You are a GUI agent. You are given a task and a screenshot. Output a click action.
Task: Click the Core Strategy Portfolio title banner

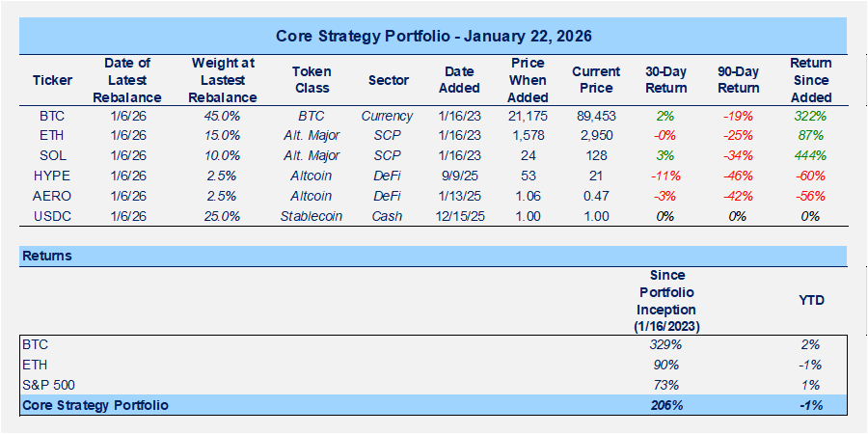point(433,36)
